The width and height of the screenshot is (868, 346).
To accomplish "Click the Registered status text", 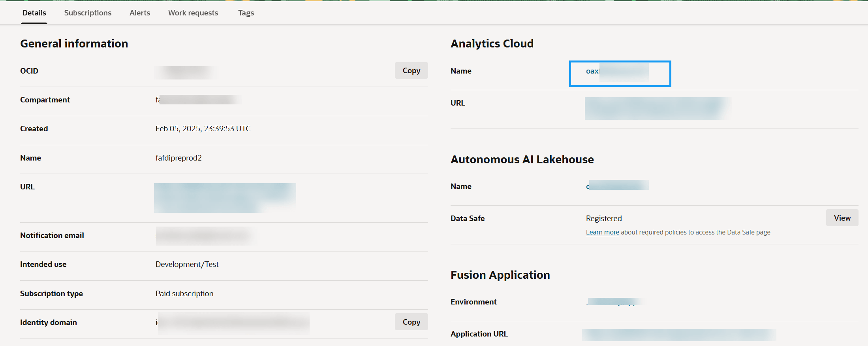I will tap(604, 218).
